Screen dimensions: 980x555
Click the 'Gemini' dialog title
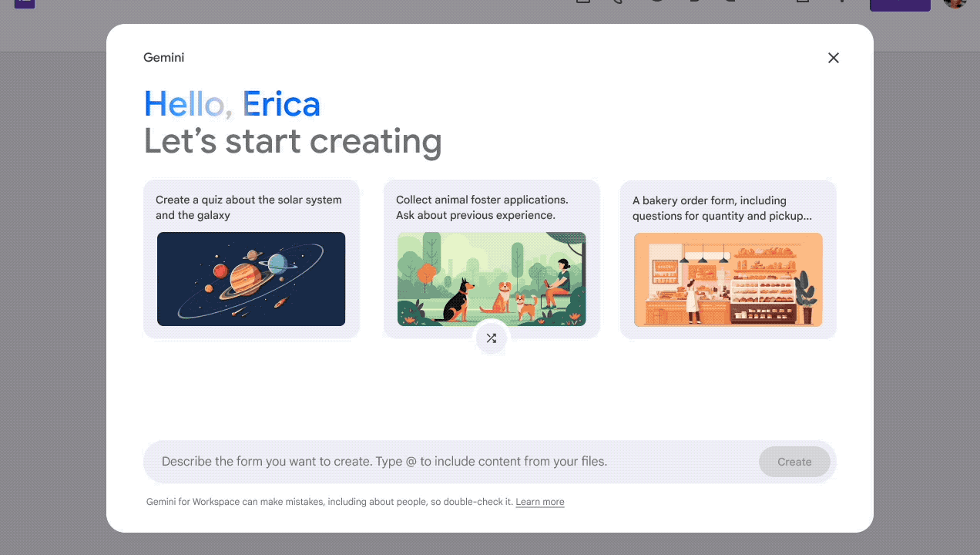[163, 58]
